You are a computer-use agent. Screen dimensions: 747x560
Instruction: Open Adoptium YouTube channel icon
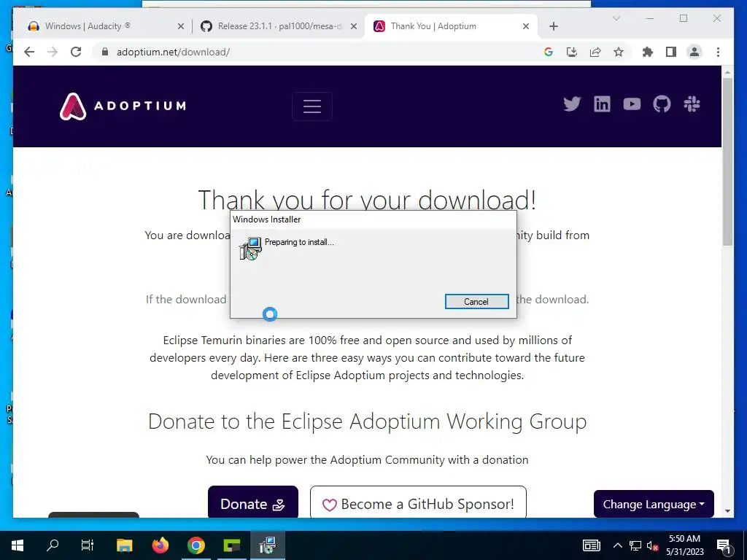(632, 104)
